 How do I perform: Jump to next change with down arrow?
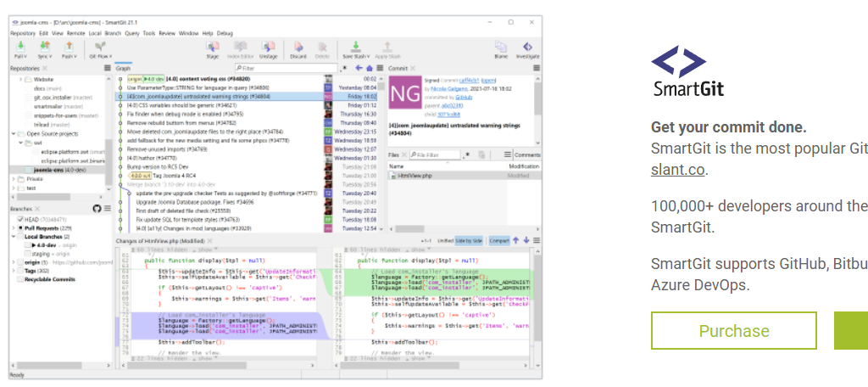pos(526,241)
